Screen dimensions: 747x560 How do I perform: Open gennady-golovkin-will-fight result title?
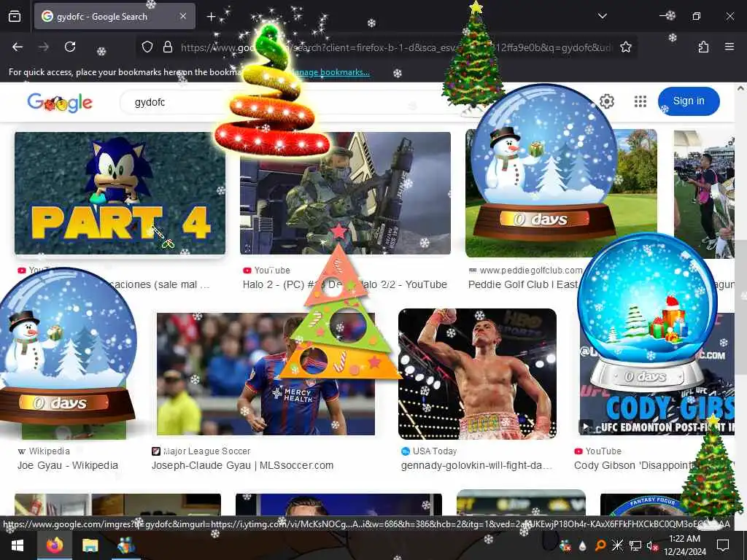point(476,465)
